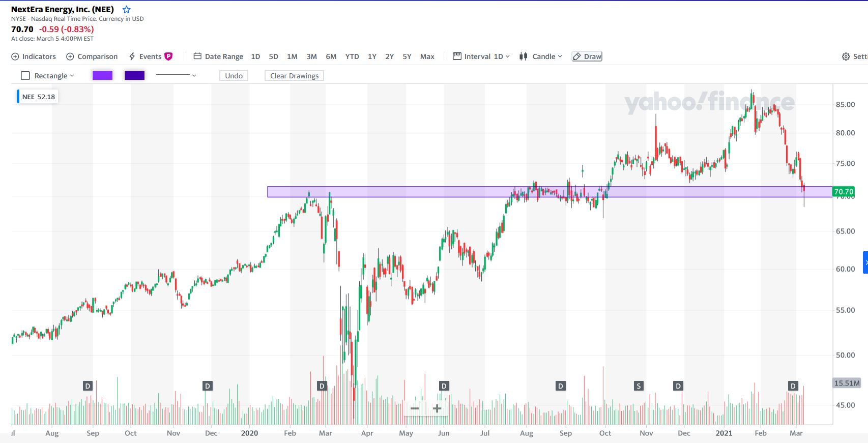Zoom in chart with plus icon

pyautogui.click(x=437, y=408)
